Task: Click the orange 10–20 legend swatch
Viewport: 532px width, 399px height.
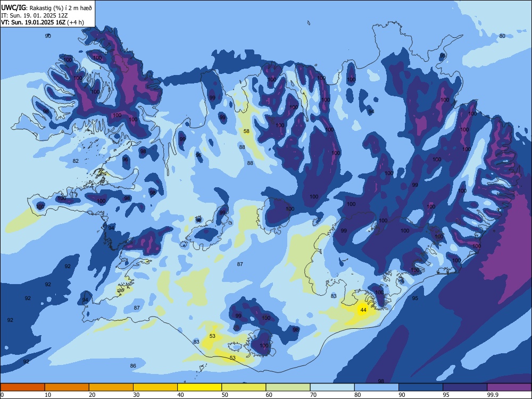Action: coord(67,387)
